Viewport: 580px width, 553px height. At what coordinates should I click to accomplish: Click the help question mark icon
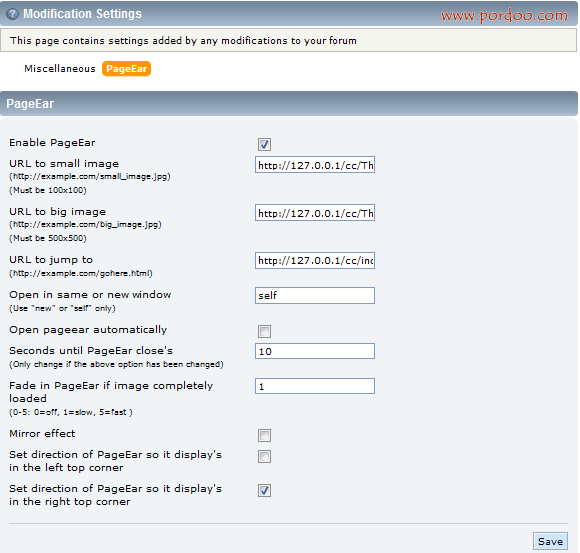tap(13, 14)
